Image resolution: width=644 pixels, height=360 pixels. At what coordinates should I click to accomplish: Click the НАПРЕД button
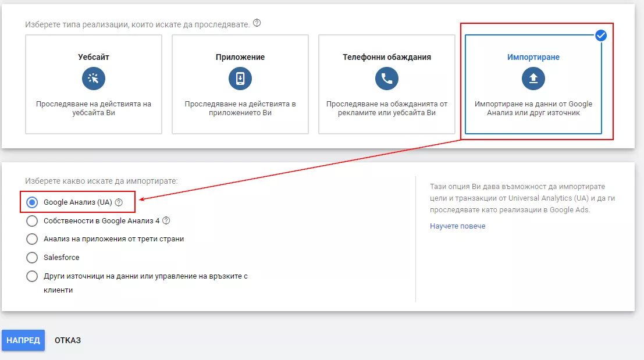click(x=23, y=340)
